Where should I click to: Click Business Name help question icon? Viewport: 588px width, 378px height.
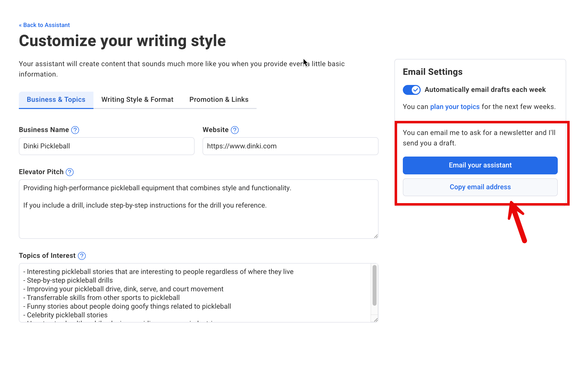[75, 130]
